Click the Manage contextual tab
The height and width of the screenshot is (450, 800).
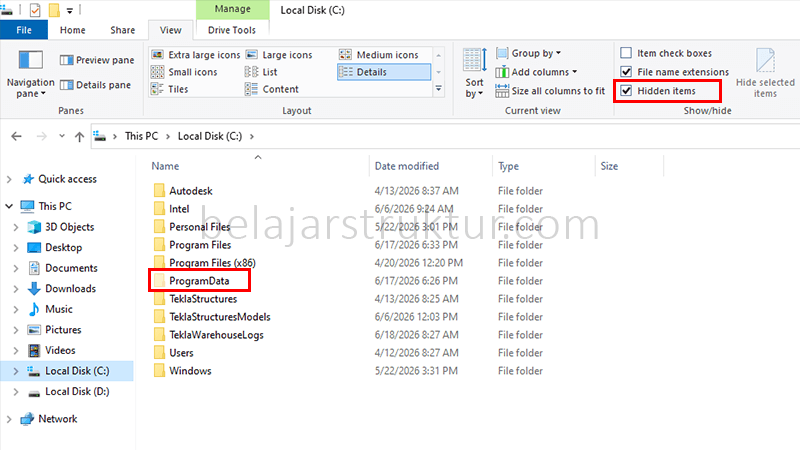coord(232,9)
